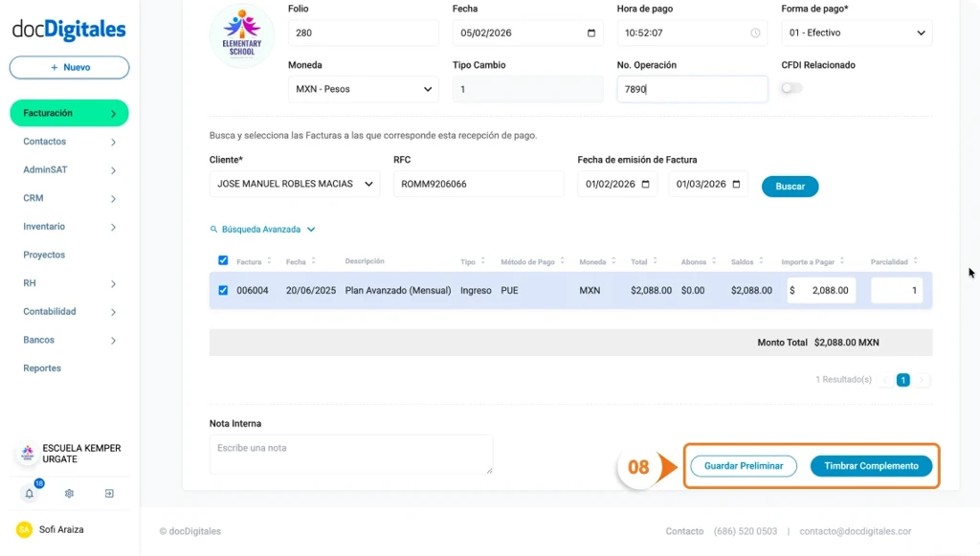Select the Cliente dropdown
This screenshot has height=556, width=980.
294,184
